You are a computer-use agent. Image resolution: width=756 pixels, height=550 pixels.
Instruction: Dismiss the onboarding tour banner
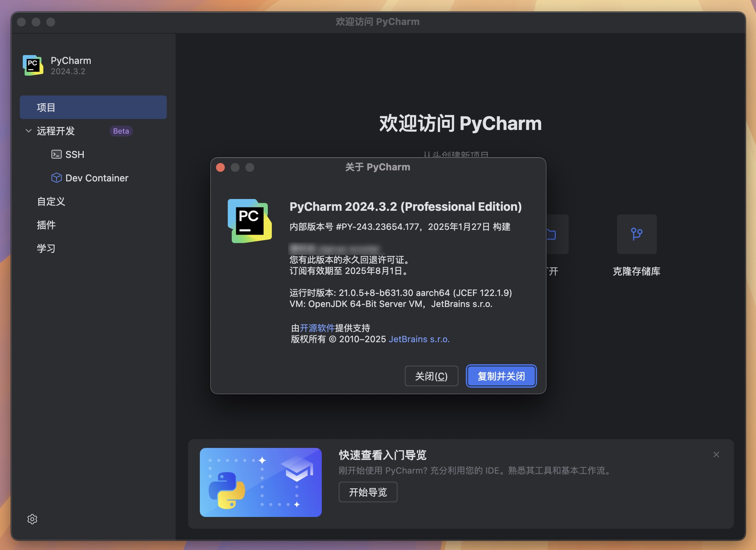[716, 455]
